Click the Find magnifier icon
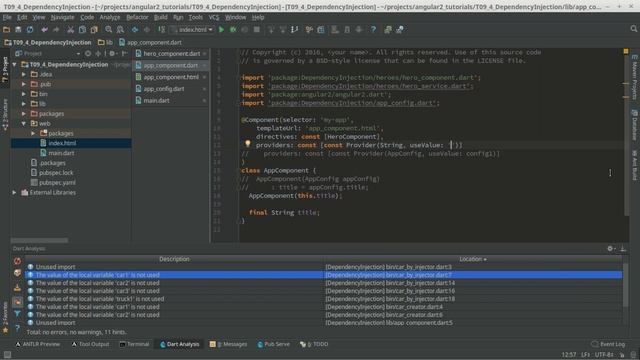 109,29
